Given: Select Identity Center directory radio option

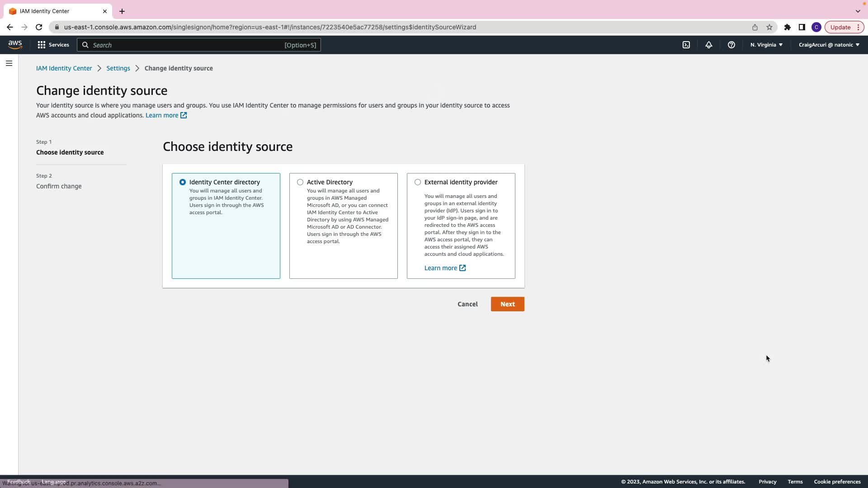Looking at the screenshot, I should click(x=183, y=182).
